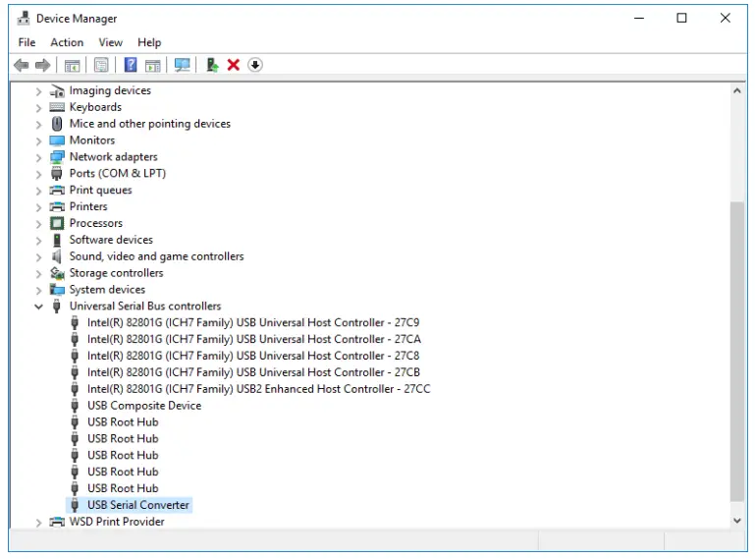The image size is (756, 559).
Task: Select USB Serial Converter device
Action: click(138, 505)
